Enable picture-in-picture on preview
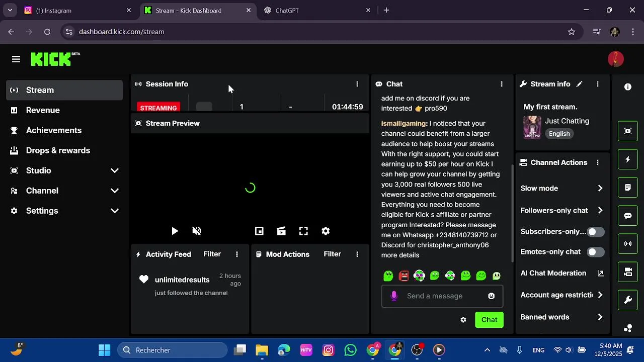644x362 pixels. click(x=259, y=231)
